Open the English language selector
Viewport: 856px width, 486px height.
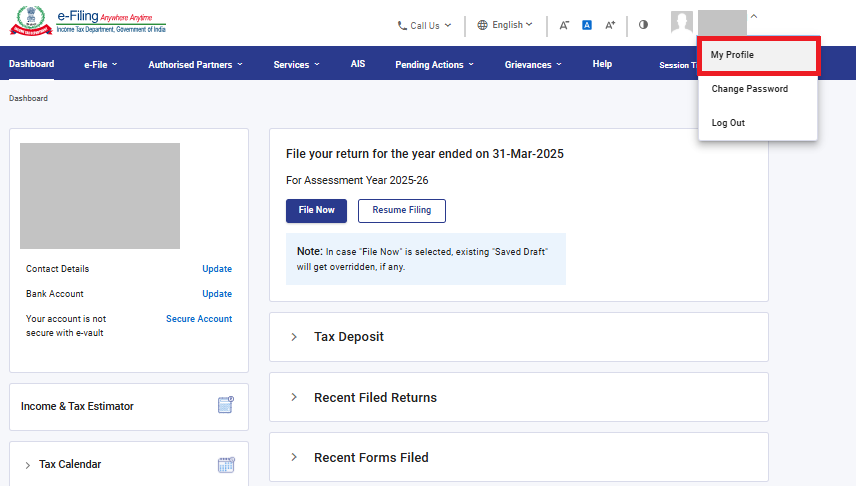click(505, 25)
